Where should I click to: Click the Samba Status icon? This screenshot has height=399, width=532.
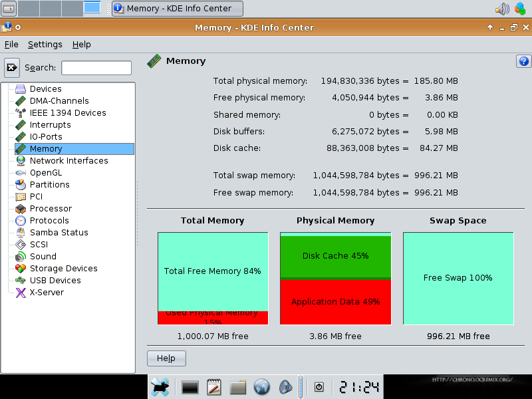tap(21, 232)
